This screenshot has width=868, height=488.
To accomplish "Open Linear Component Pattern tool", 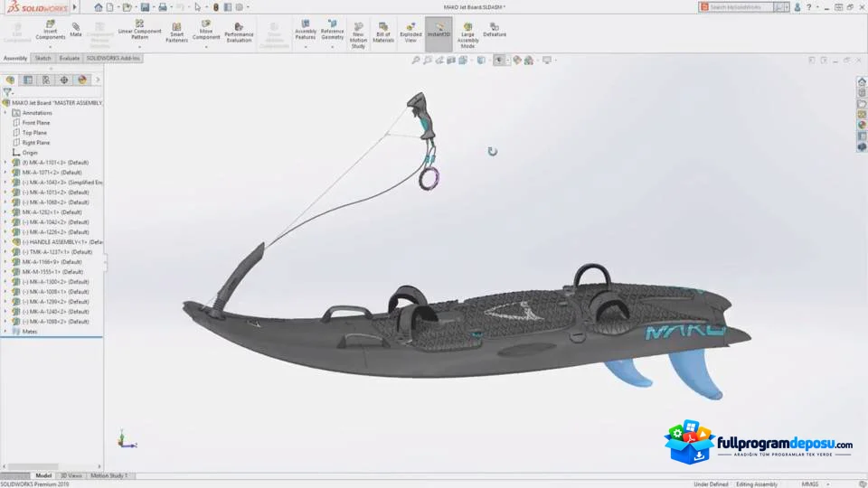I will point(139,30).
